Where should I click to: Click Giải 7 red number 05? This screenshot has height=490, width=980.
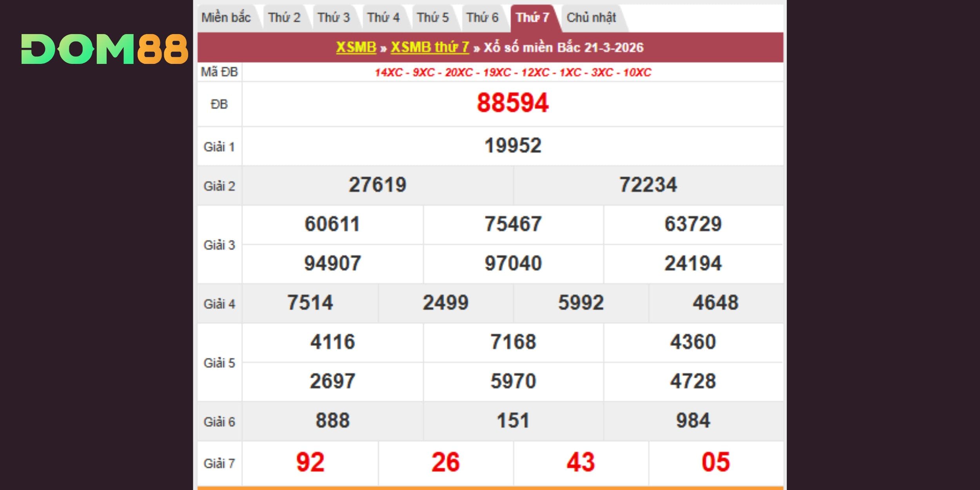coord(715,462)
